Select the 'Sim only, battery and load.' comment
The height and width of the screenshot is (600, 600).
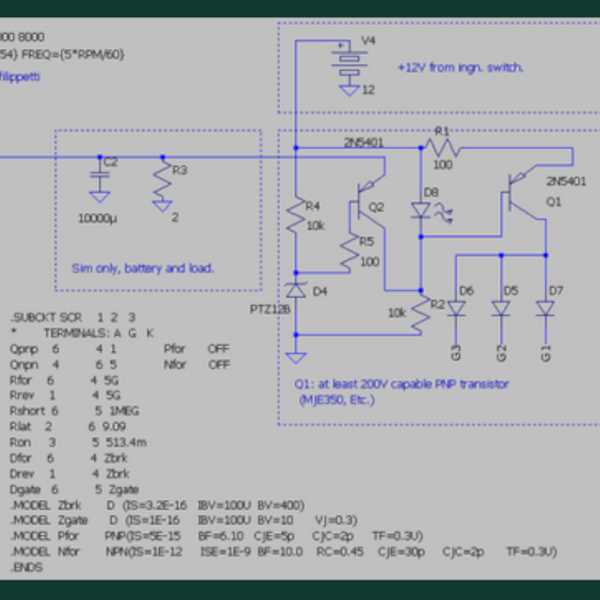point(142,268)
